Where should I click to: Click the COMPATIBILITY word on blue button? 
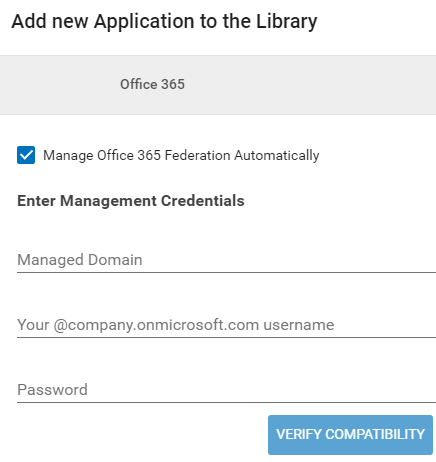click(375, 434)
